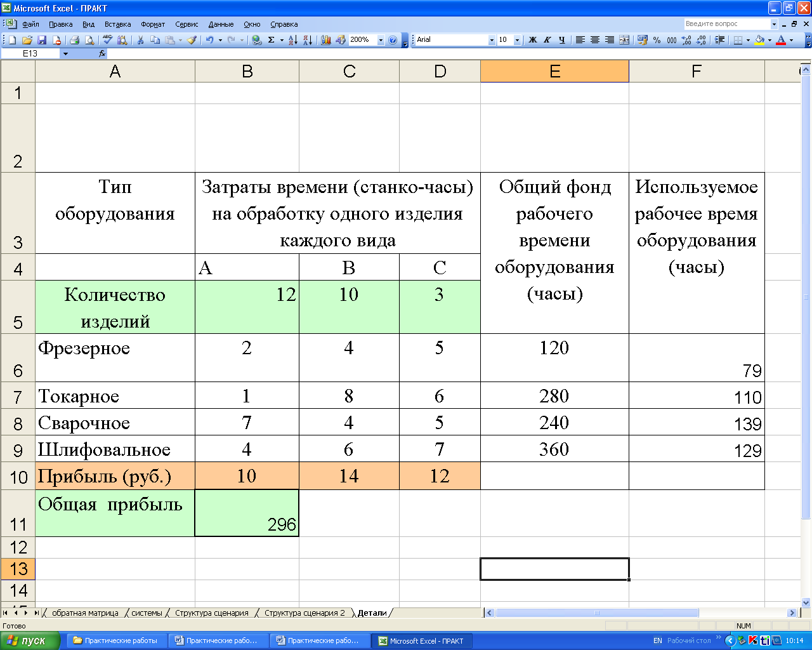Increase decimal places
Viewport: 812px width, 650px height.
click(x=686, y=40)
